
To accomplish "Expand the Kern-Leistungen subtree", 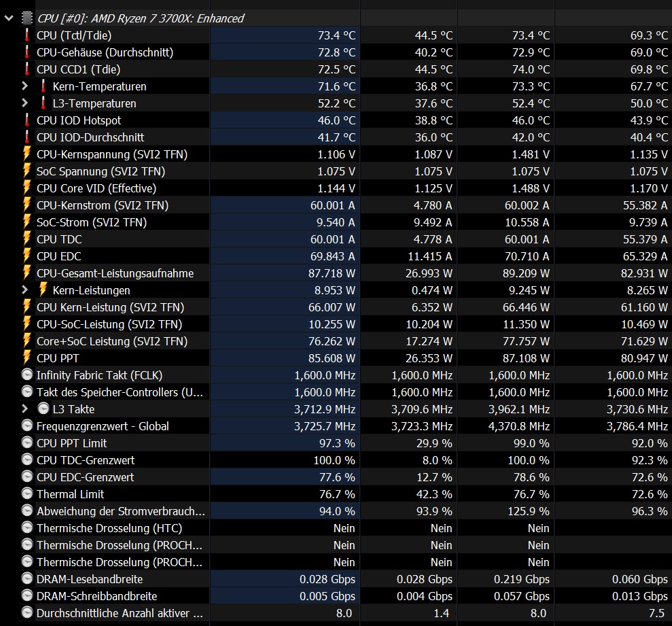I will tap(25, 290).
